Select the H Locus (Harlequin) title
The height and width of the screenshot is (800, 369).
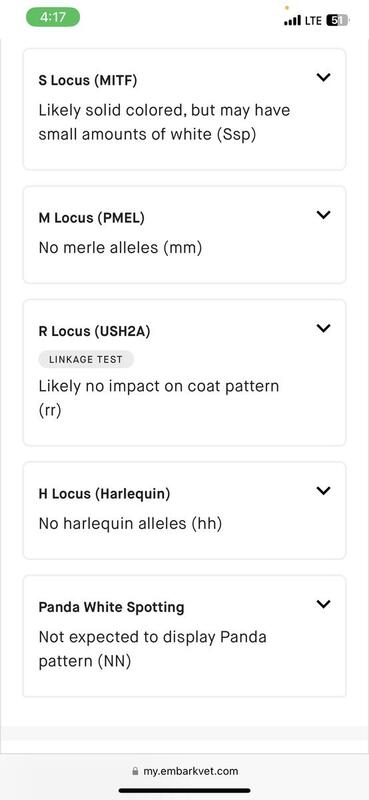point(104,494)
